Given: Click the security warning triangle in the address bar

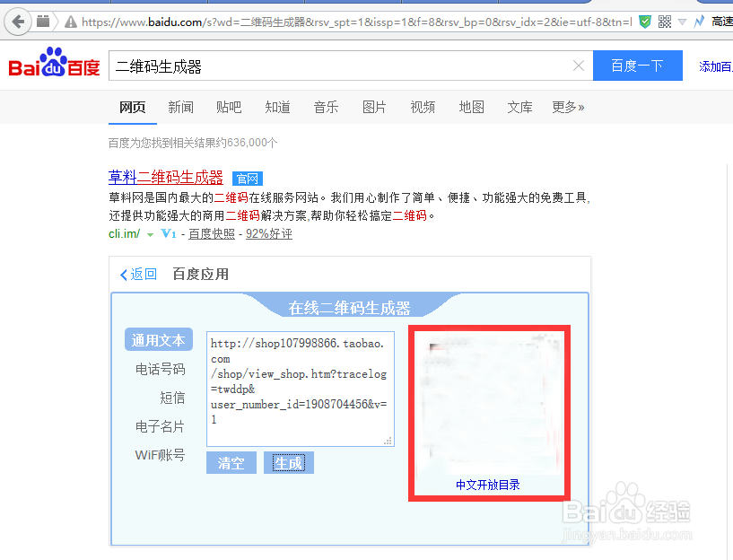Looking at the screenshot, I should [x=71, y=22].
